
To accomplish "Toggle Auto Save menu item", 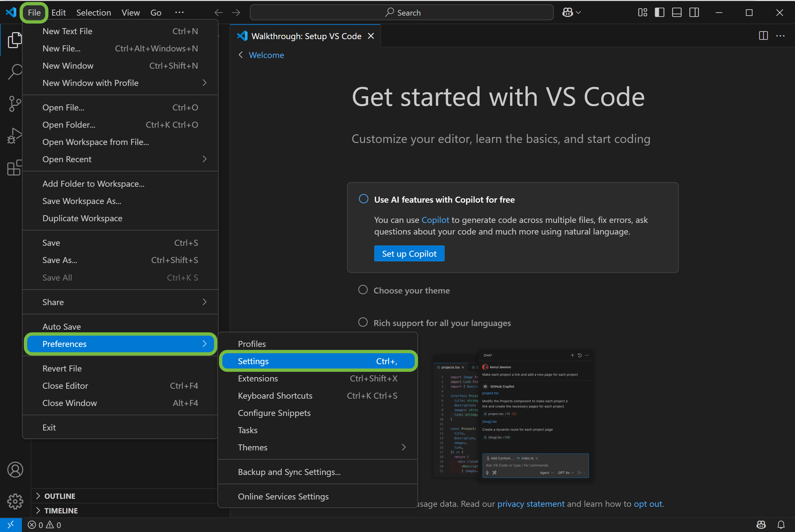I will pos(120,326).
